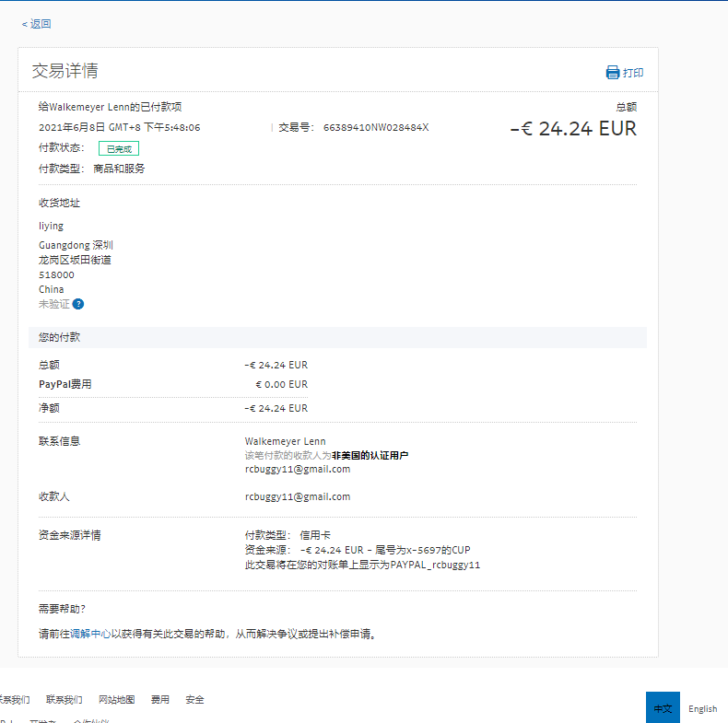728x723 pixels.
Task: Click the 交易详情 page heading
Action: tap(65, 71)
